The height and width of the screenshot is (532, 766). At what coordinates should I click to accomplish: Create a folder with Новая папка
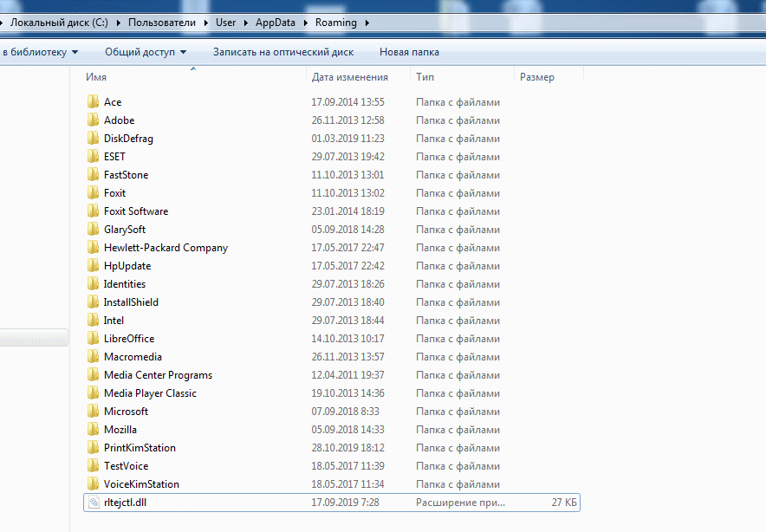(x=409, y=52)
